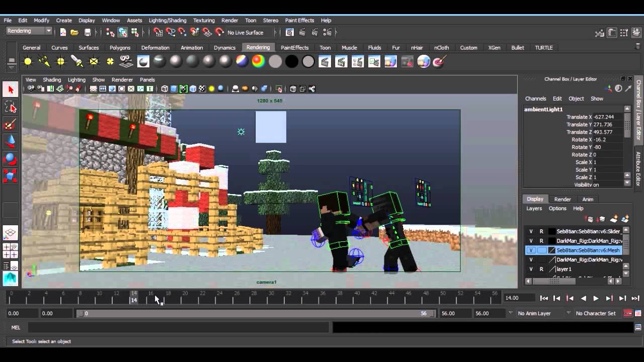Save the scene with the disk icon

point(88,32)
